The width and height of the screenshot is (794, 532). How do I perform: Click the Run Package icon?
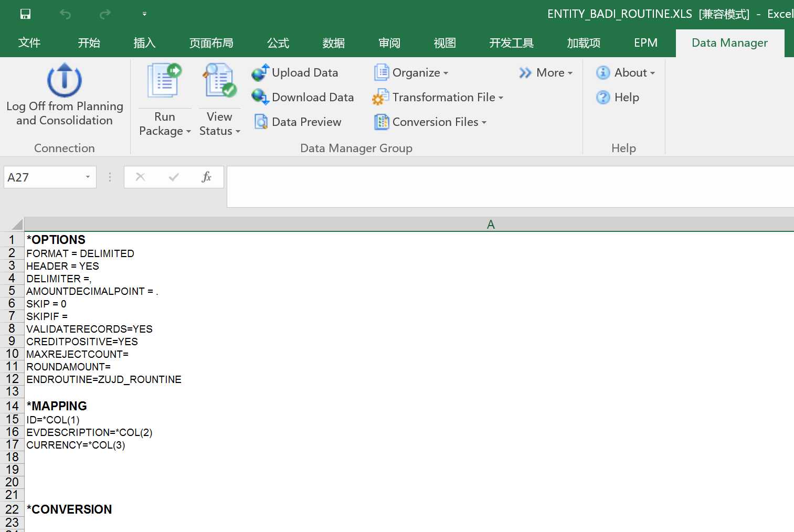[x=164, y=80]
